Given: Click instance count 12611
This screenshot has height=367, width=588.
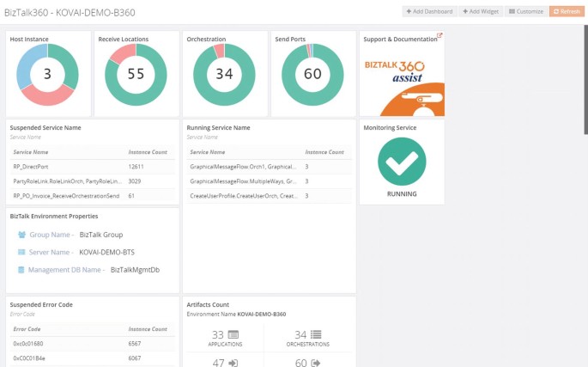Looking at the screenshot, I should pyautogui.click(x=136, y=167).
